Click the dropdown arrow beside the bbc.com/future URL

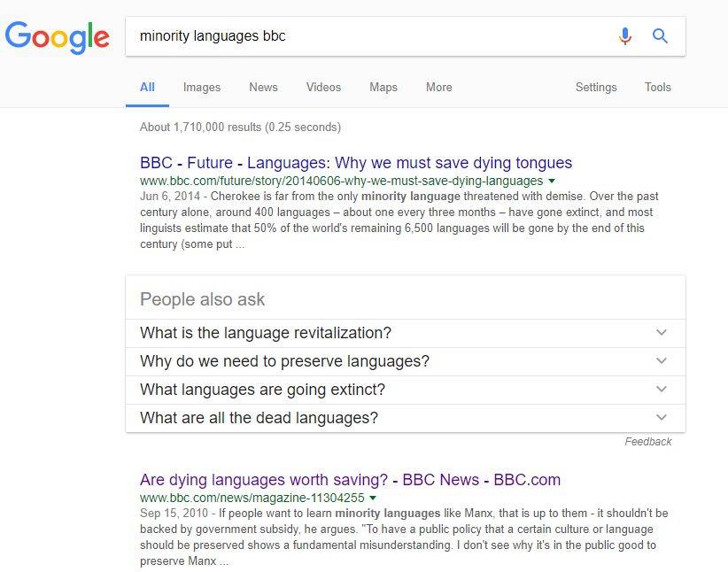(552, 181)
